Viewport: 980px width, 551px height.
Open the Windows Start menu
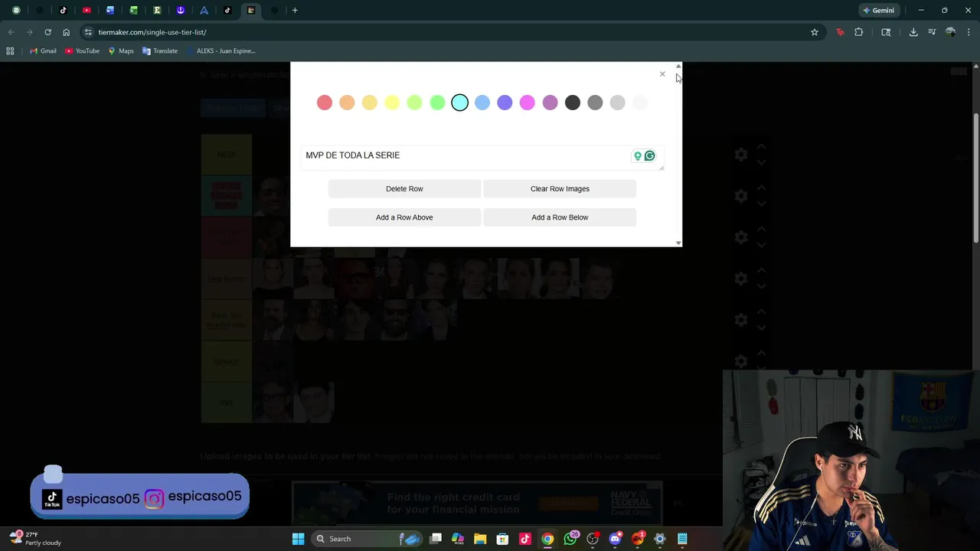299,539
